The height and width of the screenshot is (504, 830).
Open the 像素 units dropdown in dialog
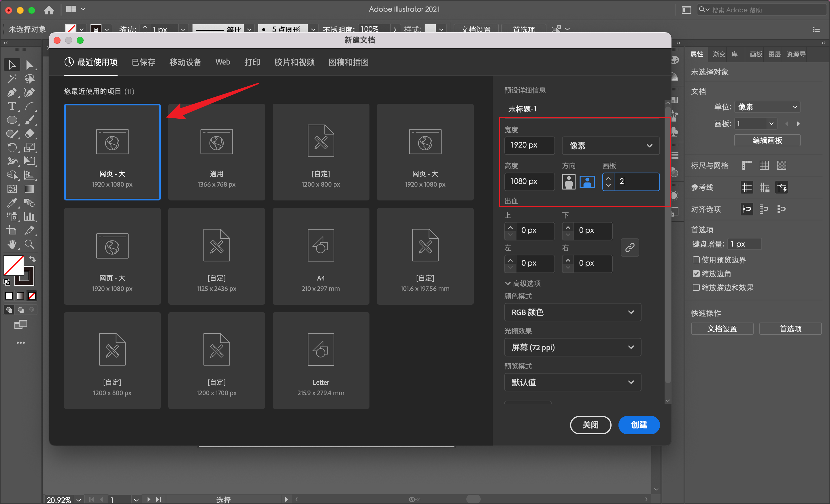point(610,145)
